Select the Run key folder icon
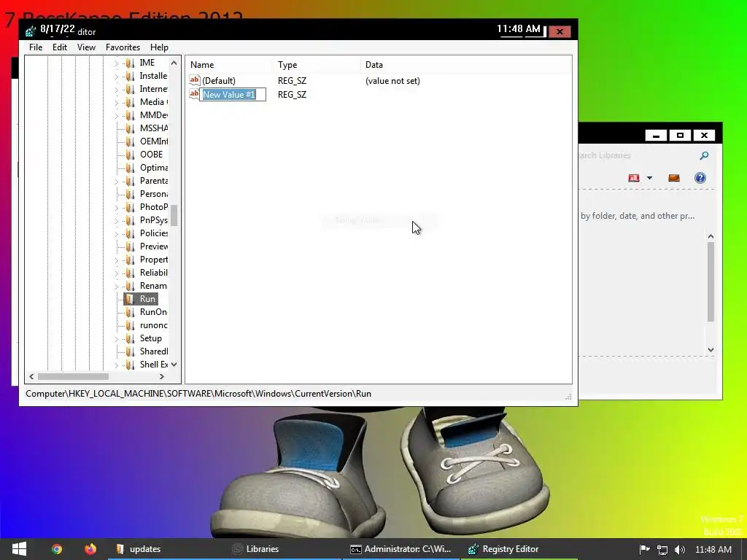The height and width of the screenshot is (560, 747). pyautogui.click(x=130, y=298)
